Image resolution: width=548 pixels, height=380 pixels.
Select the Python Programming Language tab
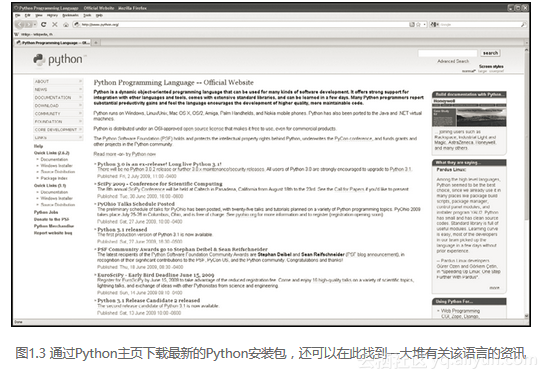(53, 43)
